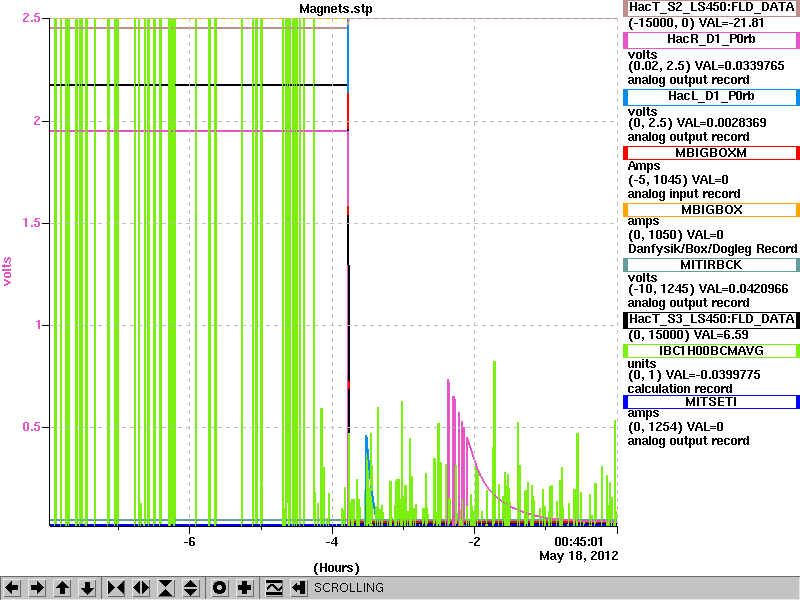The width and height of the screenshot is (800, 600).
Task: Click the 2.5 y-axis tick label
Action: pos(31,18)
